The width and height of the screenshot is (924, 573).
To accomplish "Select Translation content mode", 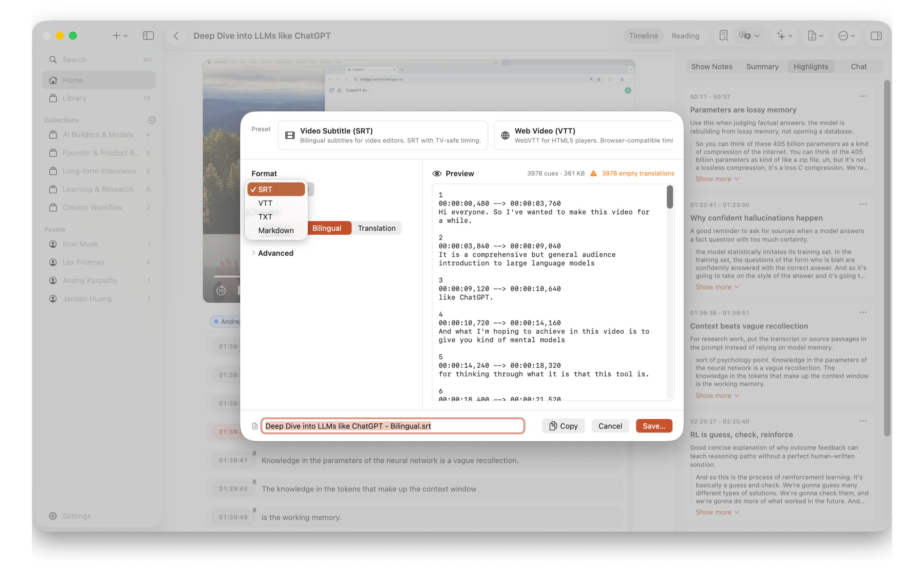I will [x=377, y=228].
